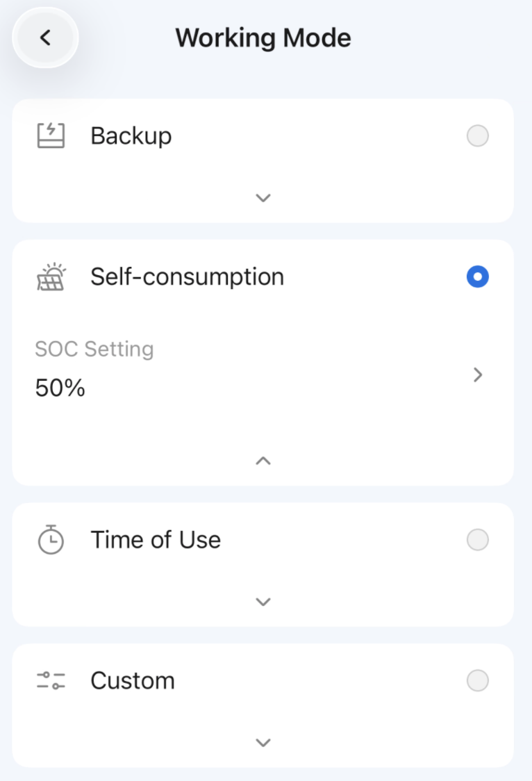Select the Self-consumption radio button
Image resolution: width=532 pixels, height=781 pixels.
click(x=478, y=277)
